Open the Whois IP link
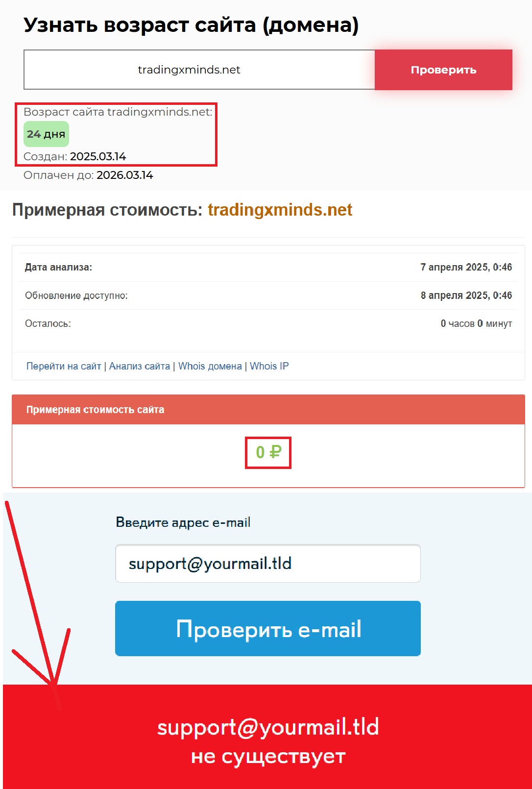 coord(269,366)
